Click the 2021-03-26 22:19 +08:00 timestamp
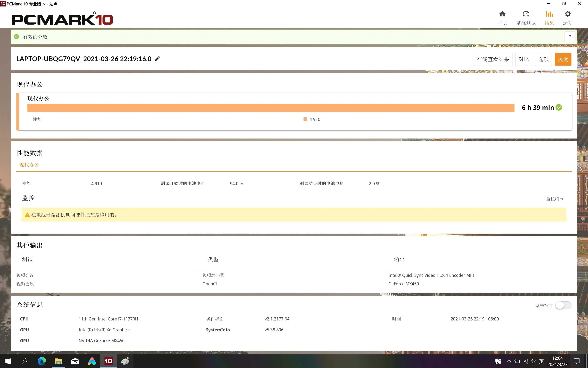 pos(475,319)
